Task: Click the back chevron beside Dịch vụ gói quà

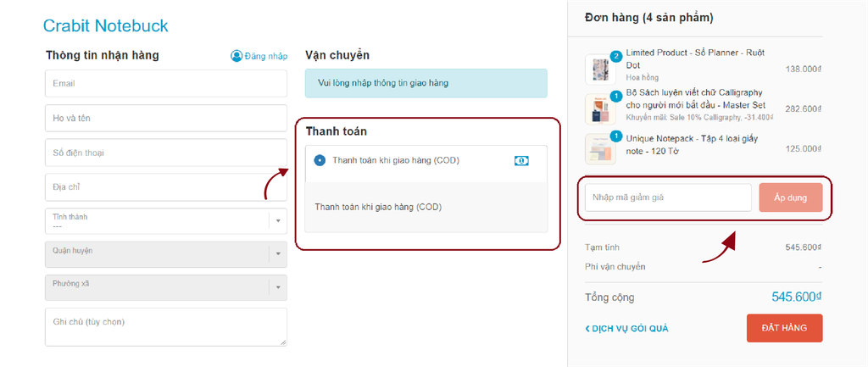Action: pos(587,329)
